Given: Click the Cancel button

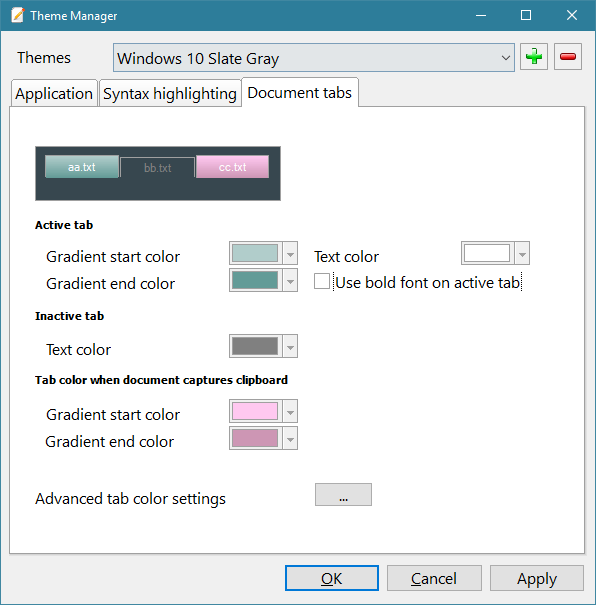Looking at the screenshot, I should [x=434, y=578].
